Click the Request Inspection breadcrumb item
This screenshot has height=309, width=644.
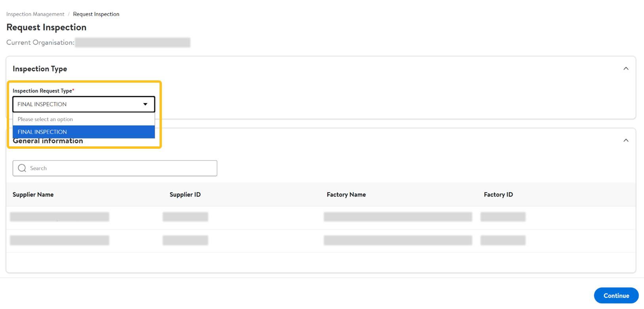[96, 14]
